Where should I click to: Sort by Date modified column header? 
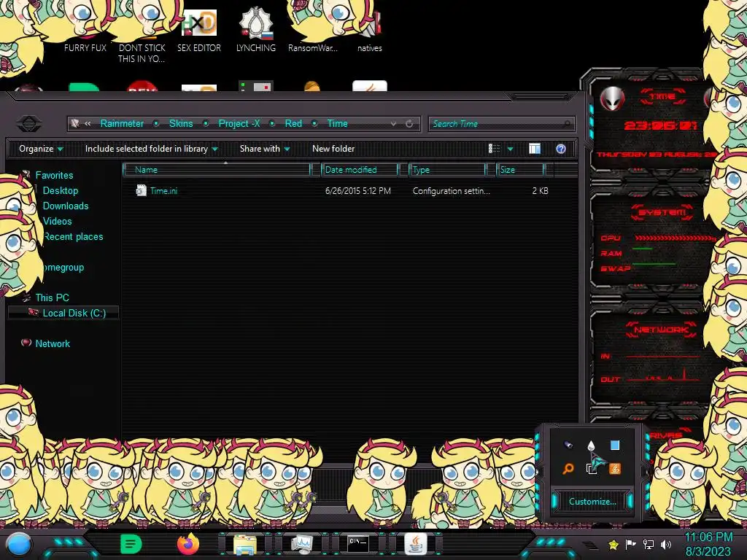[360, 169]
